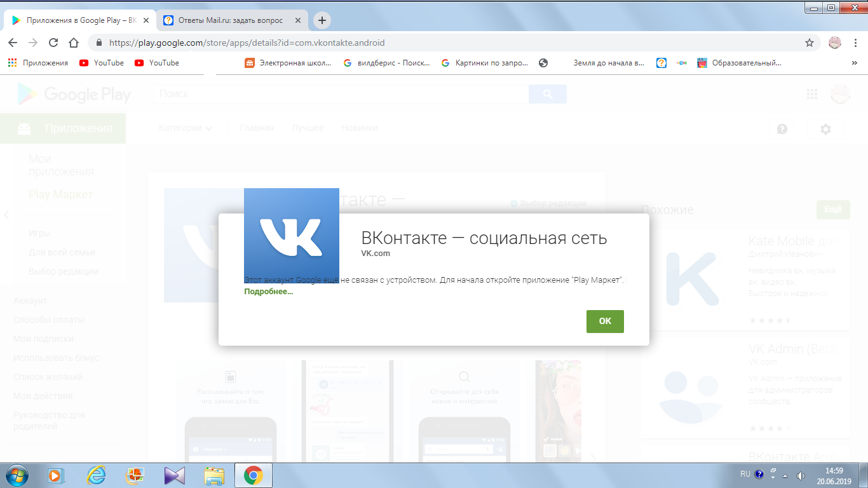Go back with the browser back arrow
Image resolution: width=868 pixels, height=488 pixels.
click(13, 43)
